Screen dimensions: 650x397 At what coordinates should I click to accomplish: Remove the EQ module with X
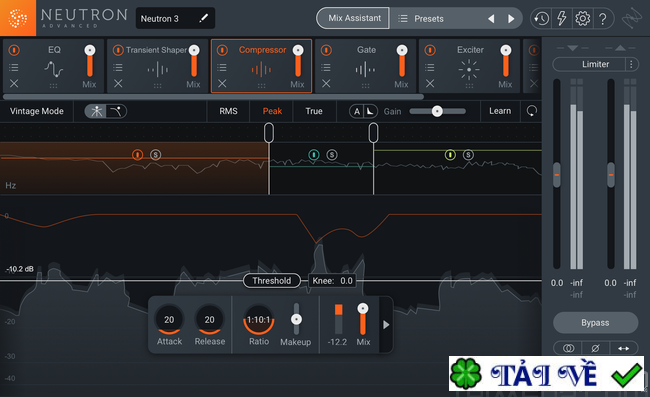(14, 84)
